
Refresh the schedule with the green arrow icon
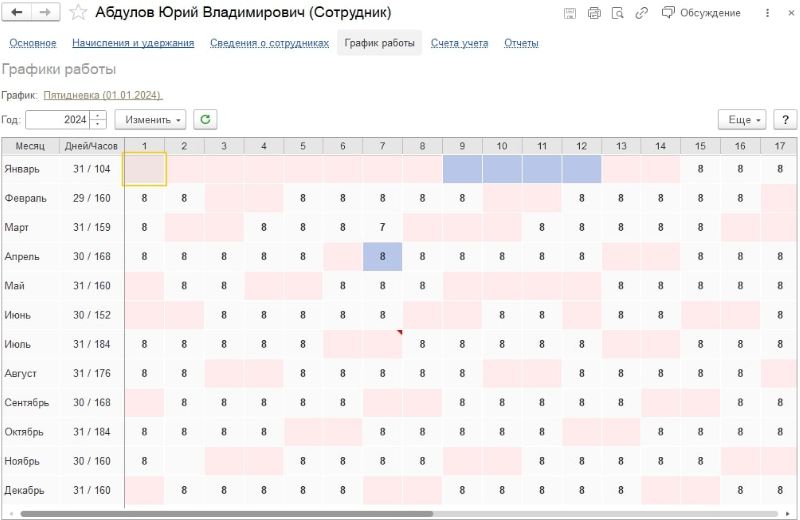click(x=205, y=119)
